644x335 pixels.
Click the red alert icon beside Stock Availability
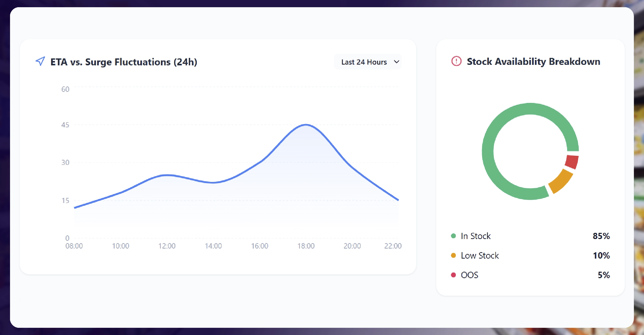tap(456, 61)
